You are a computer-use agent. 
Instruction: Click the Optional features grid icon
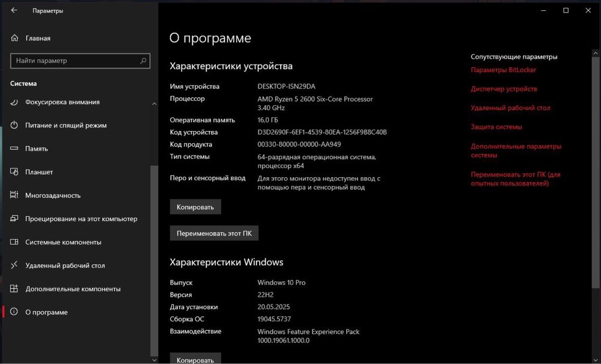point(14,288)
